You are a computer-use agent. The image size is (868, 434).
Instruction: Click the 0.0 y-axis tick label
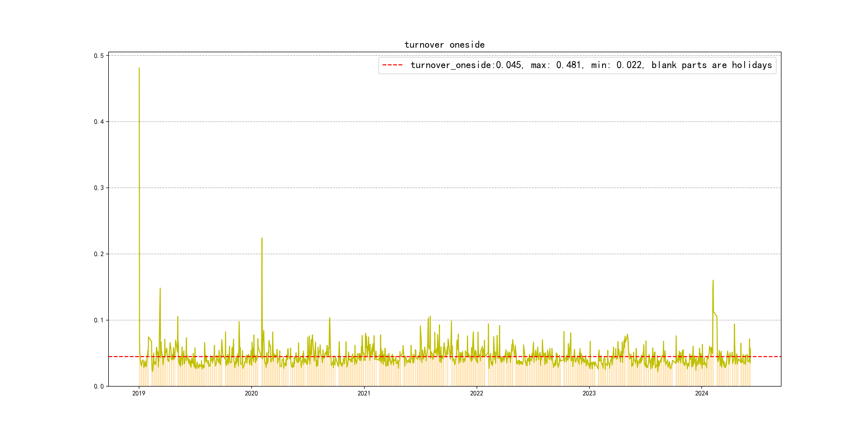point(99,386)
